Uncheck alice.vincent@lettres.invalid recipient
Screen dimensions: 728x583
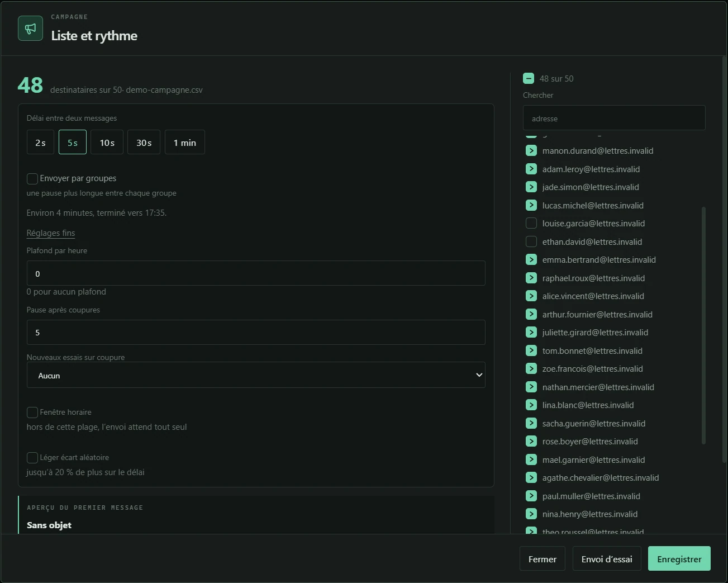click(x=531, y=296)
